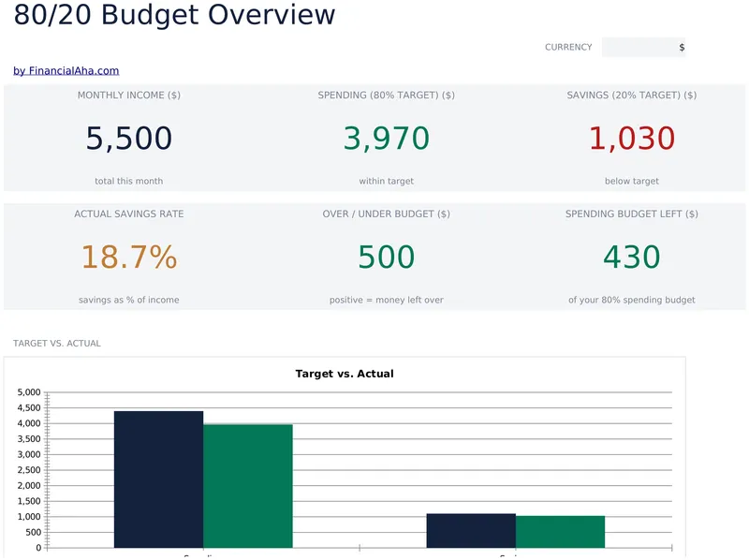The image size is (749, 560).
Task: Open the by FinancialAha.com link
Action: pos(66,71)
